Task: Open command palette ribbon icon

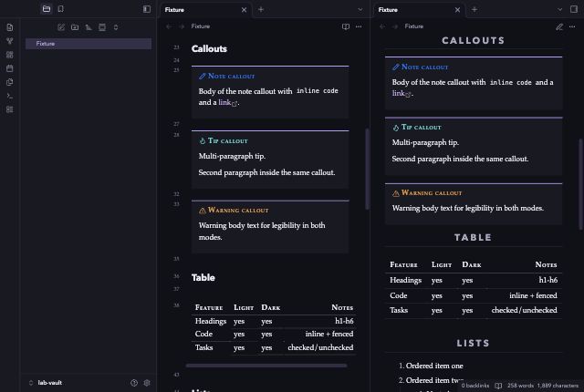Action: 10,96
